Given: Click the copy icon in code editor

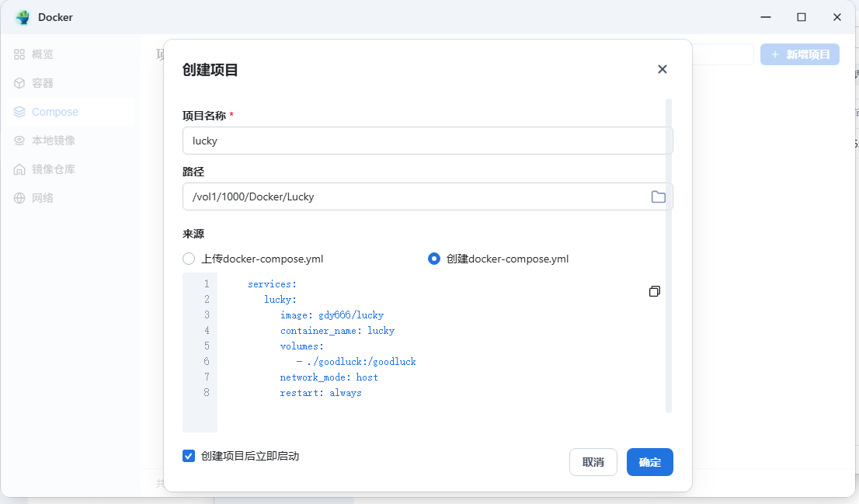Looking at the screenshot, I should [655, 291].
